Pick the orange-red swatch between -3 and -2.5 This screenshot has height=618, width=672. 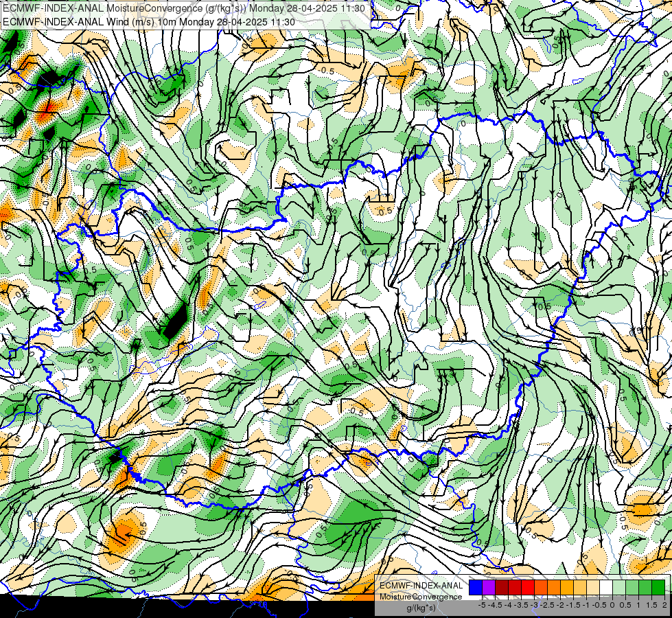(541, 587)
